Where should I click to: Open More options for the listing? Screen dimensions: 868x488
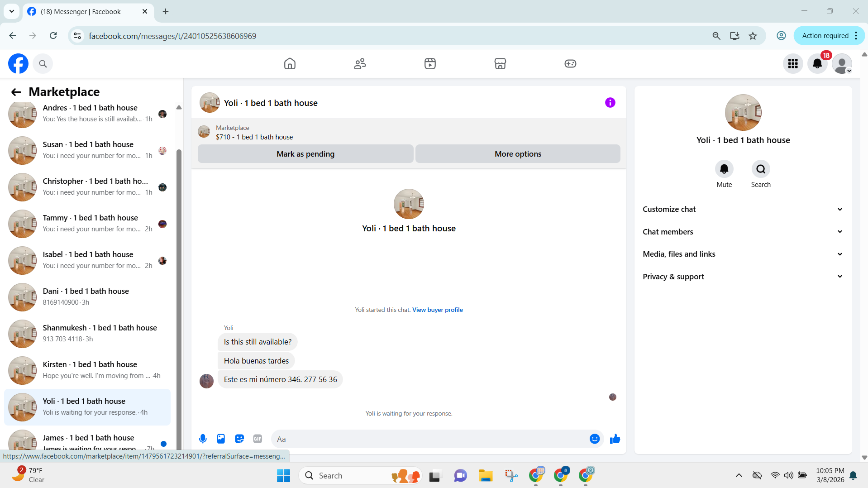(518, 154)
